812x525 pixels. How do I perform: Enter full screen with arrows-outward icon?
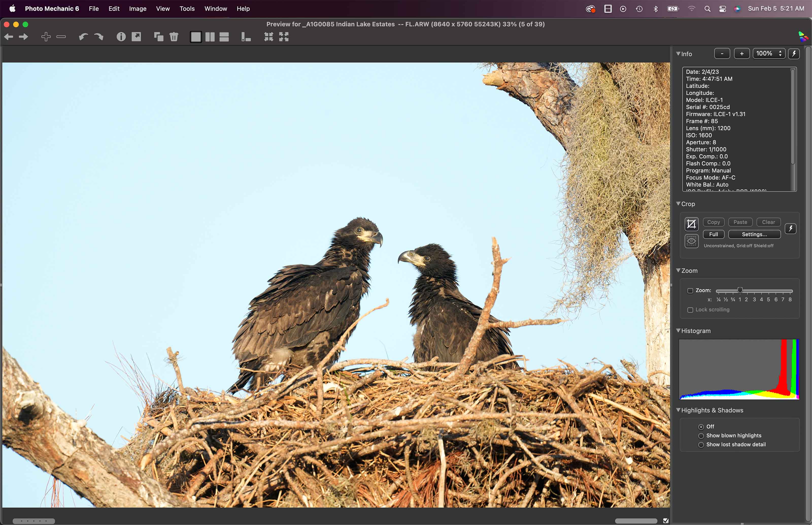coord(284,37)
